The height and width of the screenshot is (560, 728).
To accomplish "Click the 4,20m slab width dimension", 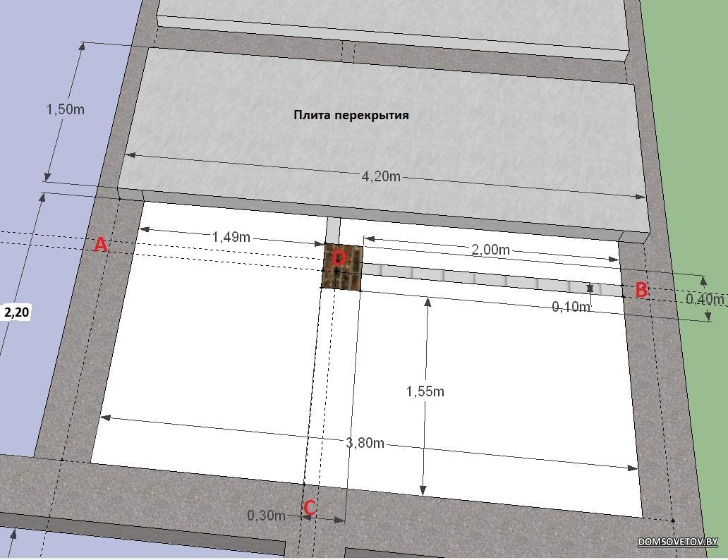I will coord(381,176).
